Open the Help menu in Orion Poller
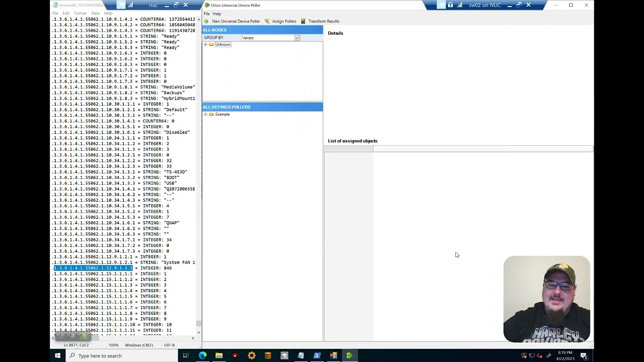Image resolution: width=644 pixels, height=362 pixels. point(217,14)
